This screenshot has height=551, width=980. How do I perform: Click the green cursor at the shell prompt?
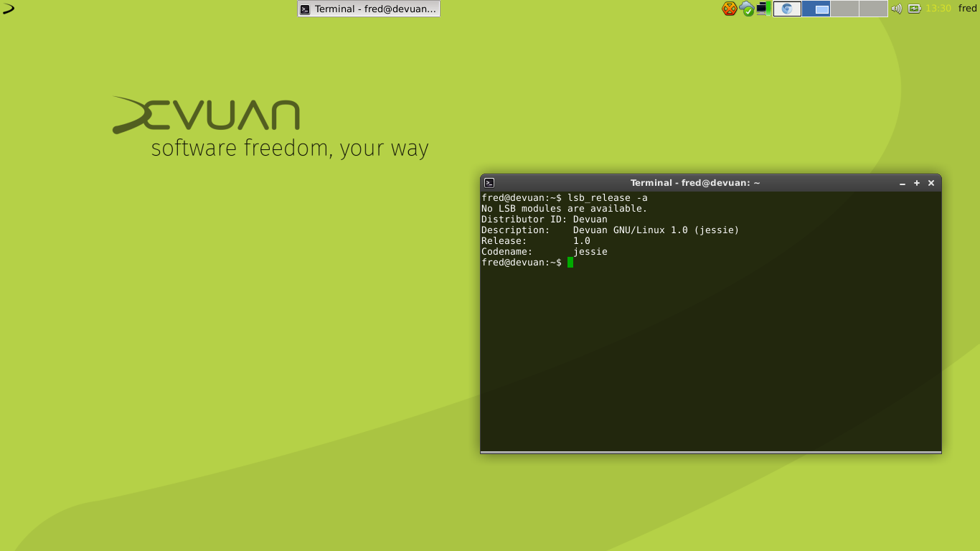[x=570, y=263]
